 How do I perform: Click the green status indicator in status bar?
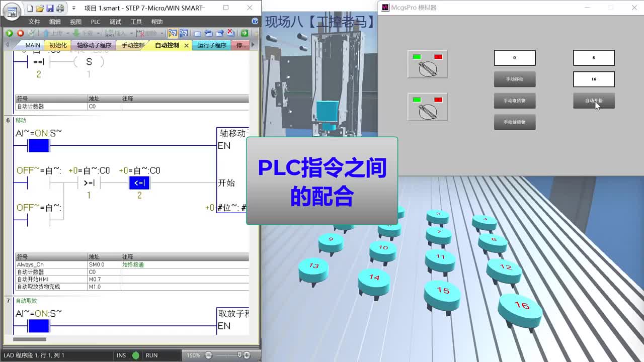pyautogui.click(x=135, y=355)
